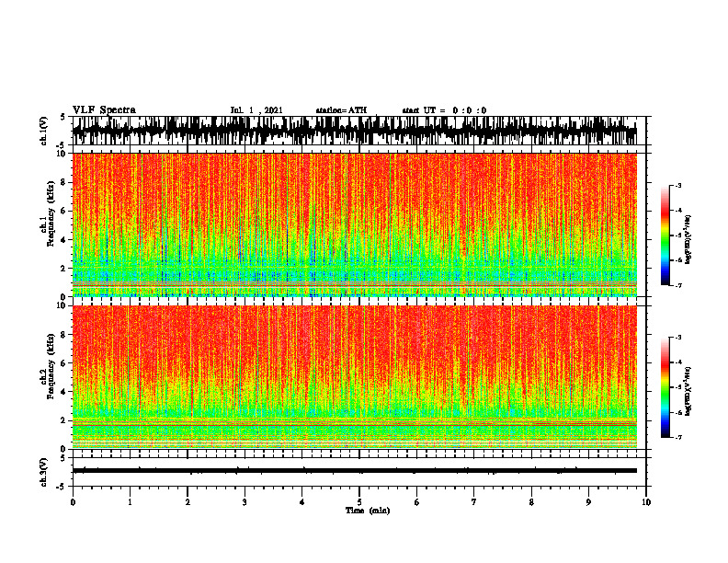Click the "5" volt tick beside ch.1(V)

click(x=63, y=118)
